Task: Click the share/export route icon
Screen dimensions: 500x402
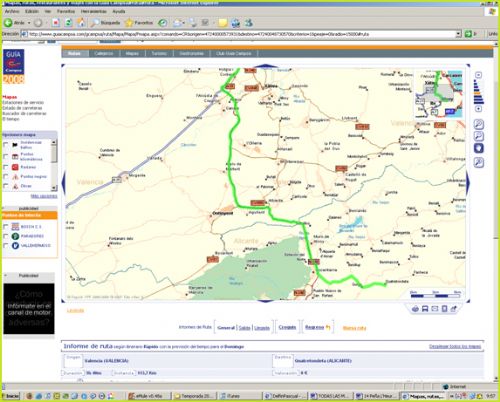Action: click(x=453, y=309)
